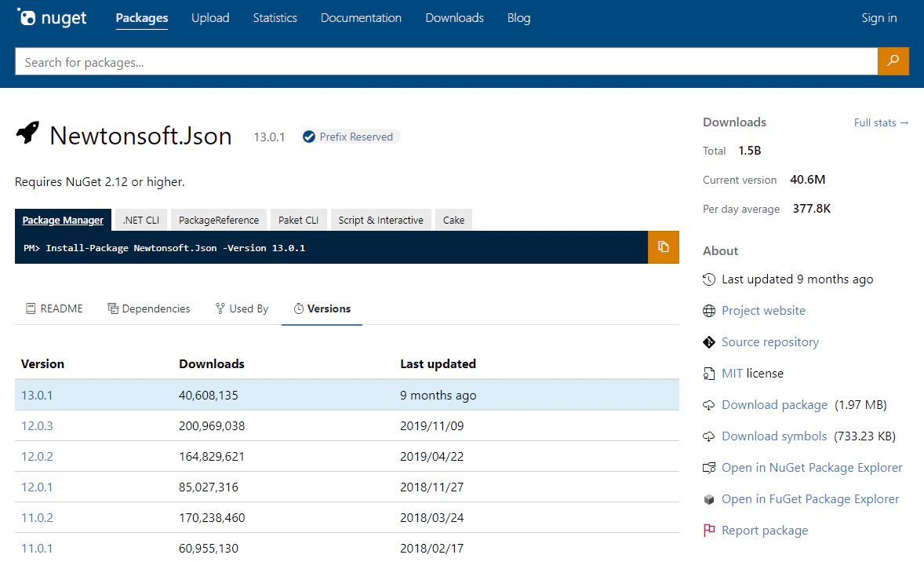
Task: Click the Total 1.5B downloads value
Action: [750, 151]
